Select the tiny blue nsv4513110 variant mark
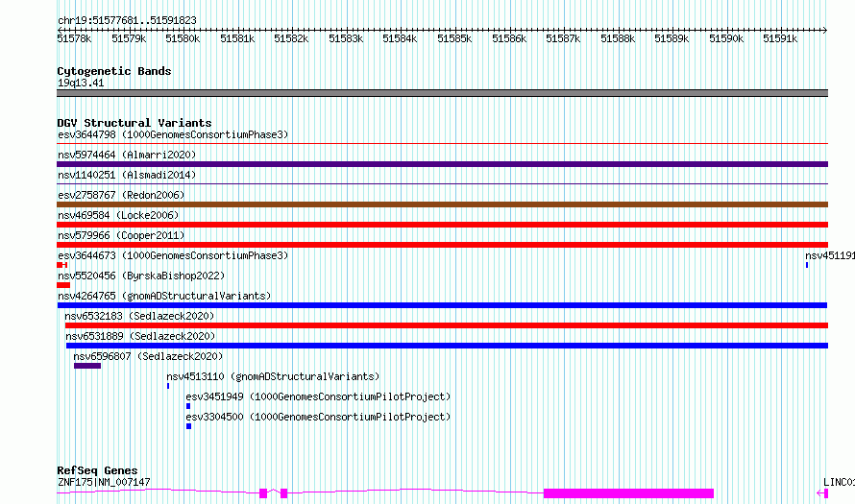Image resolution: width=855 pixels, height=504 pixels. tap(168, 386)
